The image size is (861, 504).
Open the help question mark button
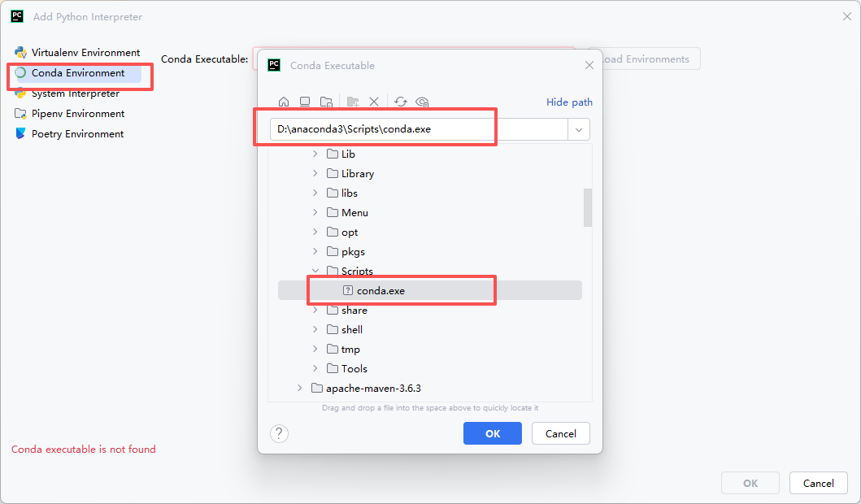click(279, 434)
